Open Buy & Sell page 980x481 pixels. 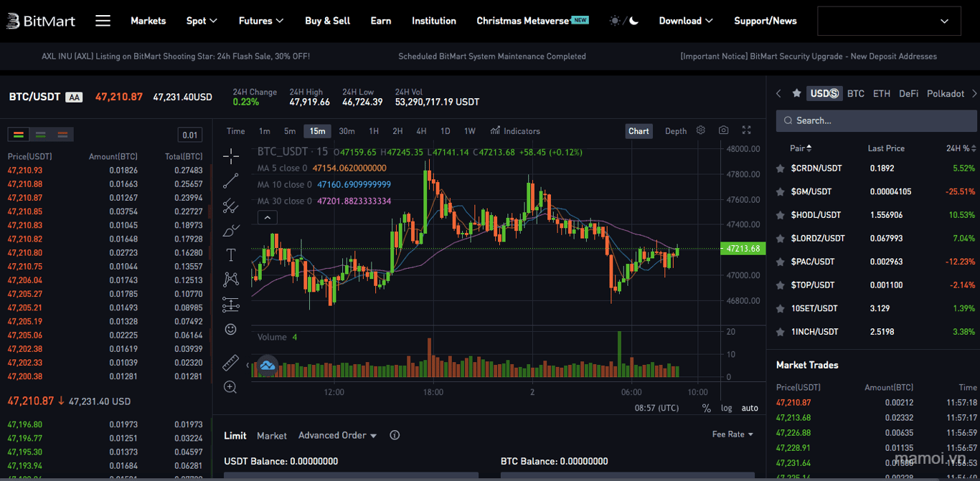[327, 21]
